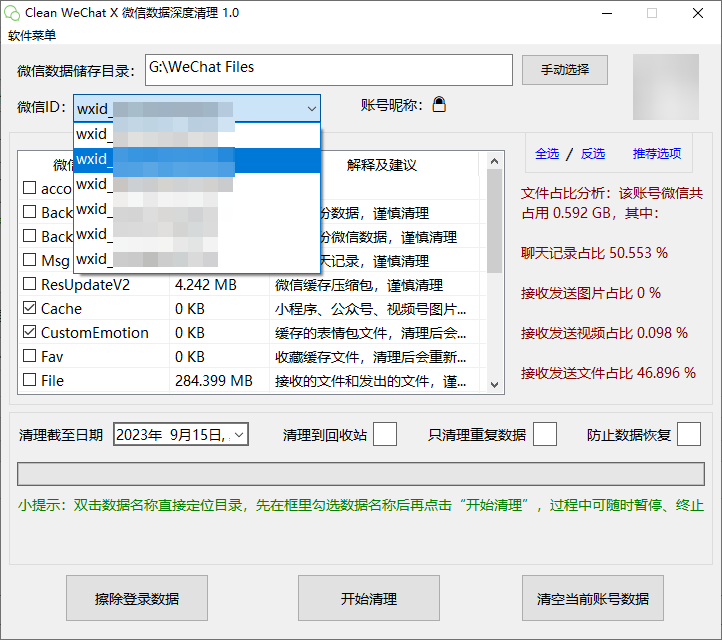Minimize the Clean WeChat X window

coord(607,13)
